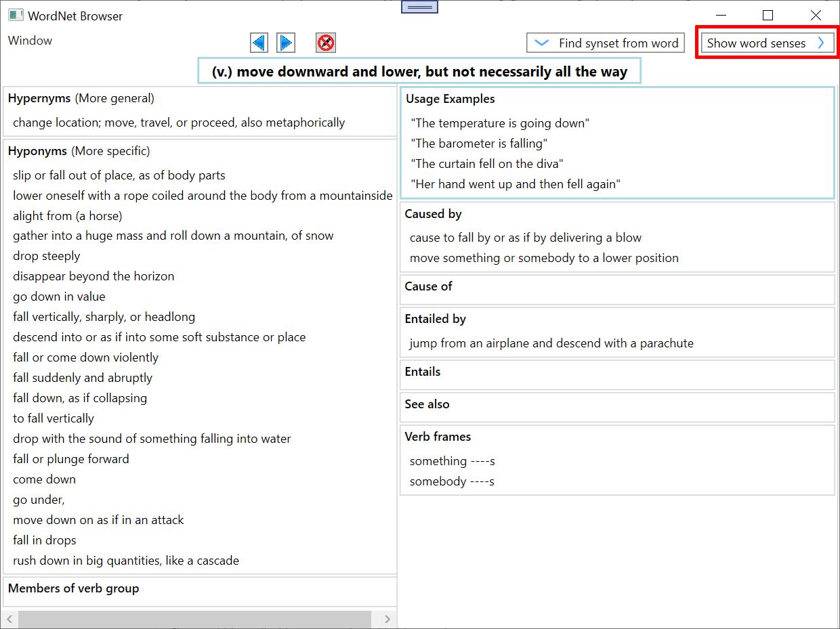
Task: Click verb frame 'somebody ----s'
Action: tap(452, 481)
